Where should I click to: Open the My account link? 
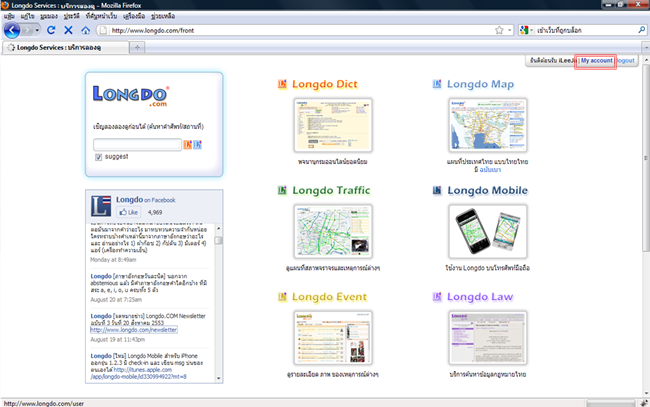point(597,61)
